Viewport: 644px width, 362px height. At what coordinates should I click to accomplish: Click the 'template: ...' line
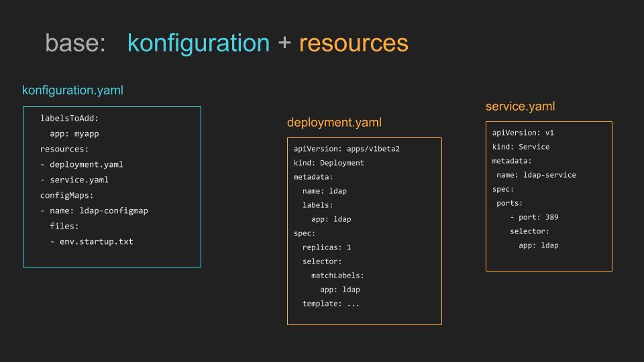coord(331,304)
